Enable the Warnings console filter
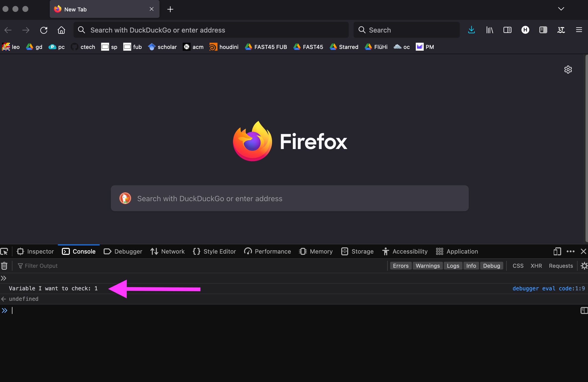This screenshot has width=588, height=382. tap(427, 266)
